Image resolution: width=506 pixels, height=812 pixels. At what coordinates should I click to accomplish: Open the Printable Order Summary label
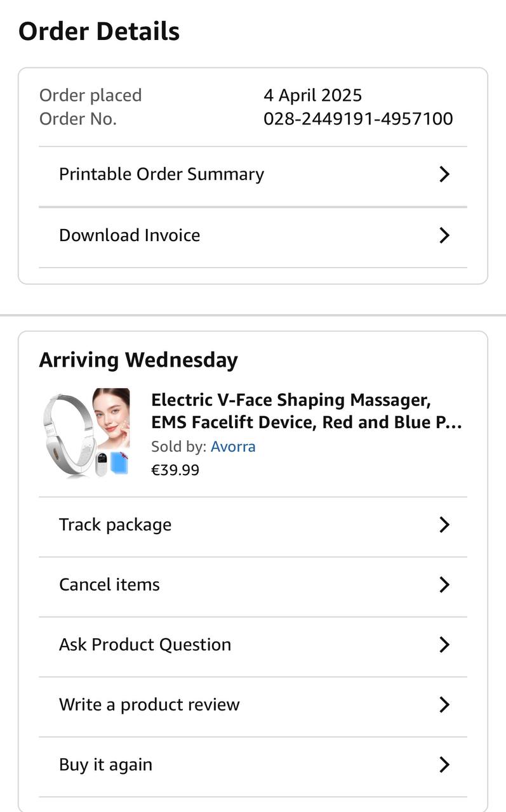coord(161,174)
